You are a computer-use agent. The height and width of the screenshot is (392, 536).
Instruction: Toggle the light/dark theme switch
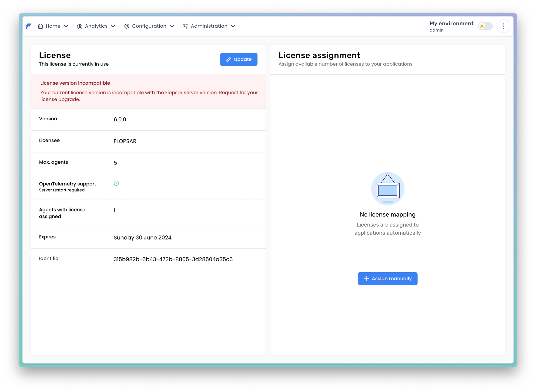485,26
